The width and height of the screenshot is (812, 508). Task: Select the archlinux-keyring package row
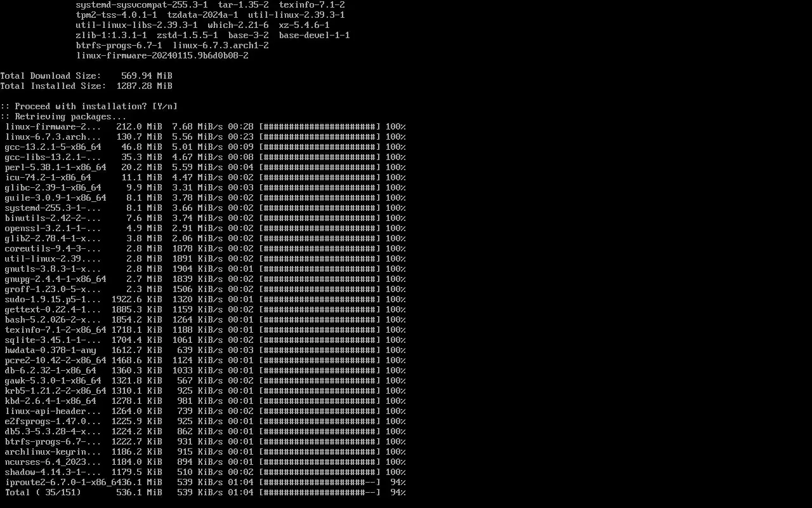coord(206,452)
